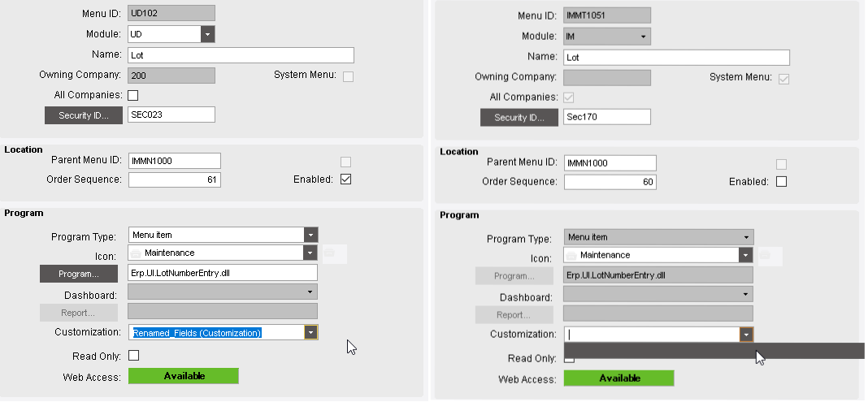This screenshot has width=868, height=402.
Task: Open Icon dropdown in UD102 form
Action: click(311, 253)
